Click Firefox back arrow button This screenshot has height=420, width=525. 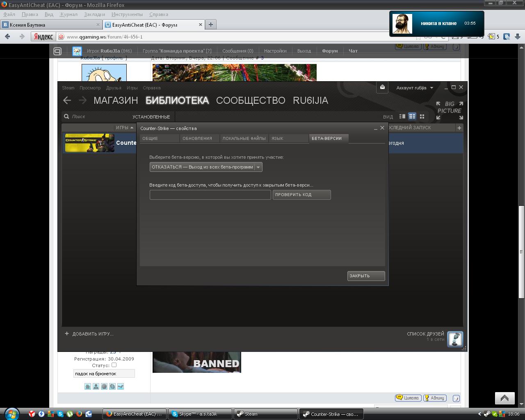(7, 37)
